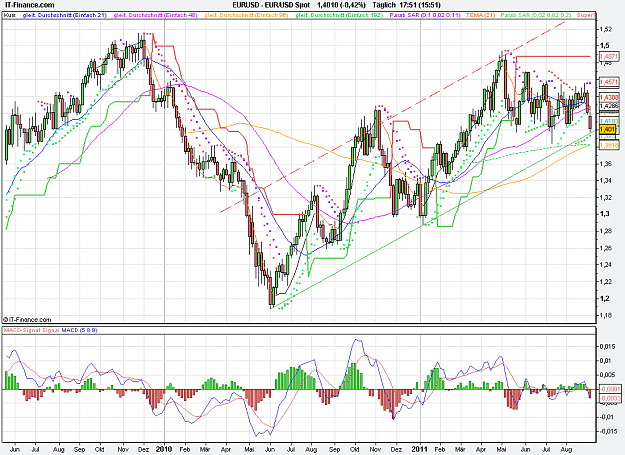Image resolution: width=625 pixels, height=455 pixels.
Task: Click the IT-Finance.com title at top left
Action: point(28,5)
